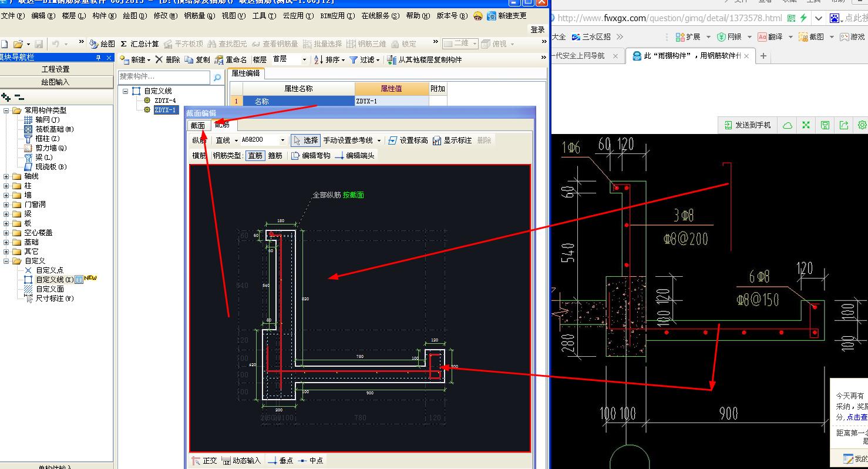Click the 搜索构件 search field

[164, 77]
